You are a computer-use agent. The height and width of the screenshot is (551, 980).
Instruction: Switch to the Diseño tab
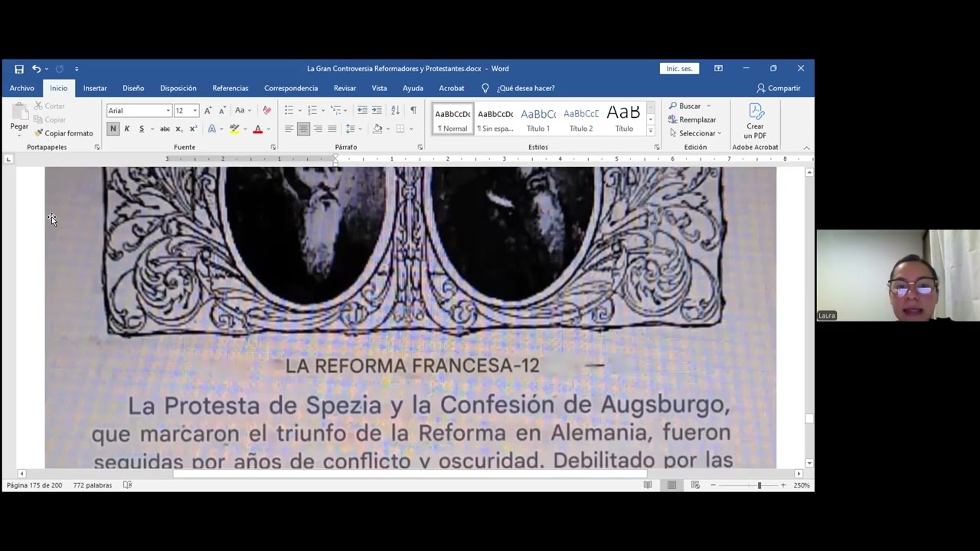tap(133, 88)
